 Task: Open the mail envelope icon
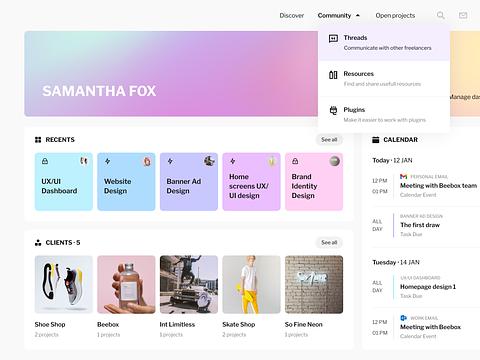tap(463, 15)
